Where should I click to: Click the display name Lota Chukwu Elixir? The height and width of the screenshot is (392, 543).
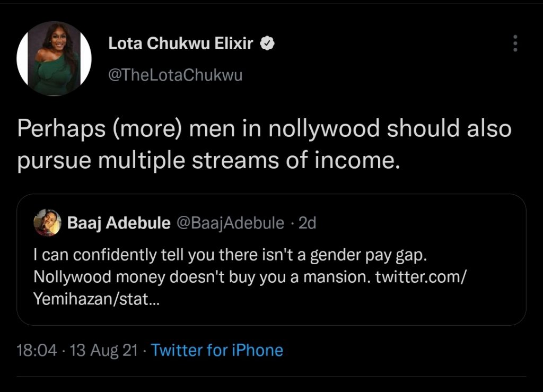(181, 44)
